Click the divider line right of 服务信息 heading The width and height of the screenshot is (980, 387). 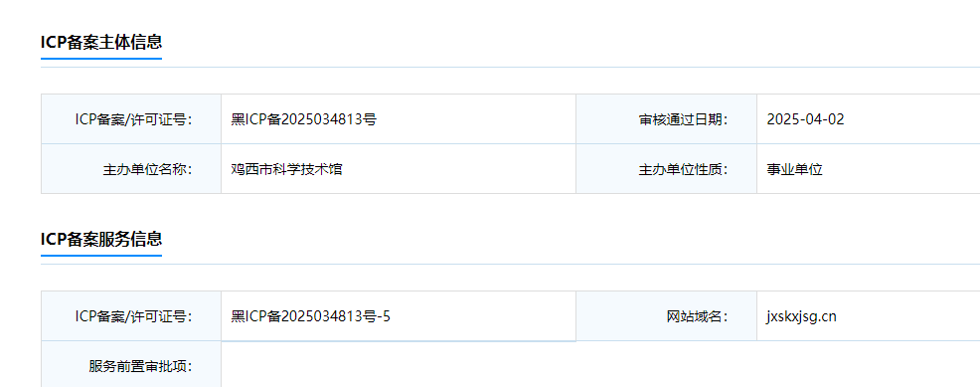click(x=572, y=264)
